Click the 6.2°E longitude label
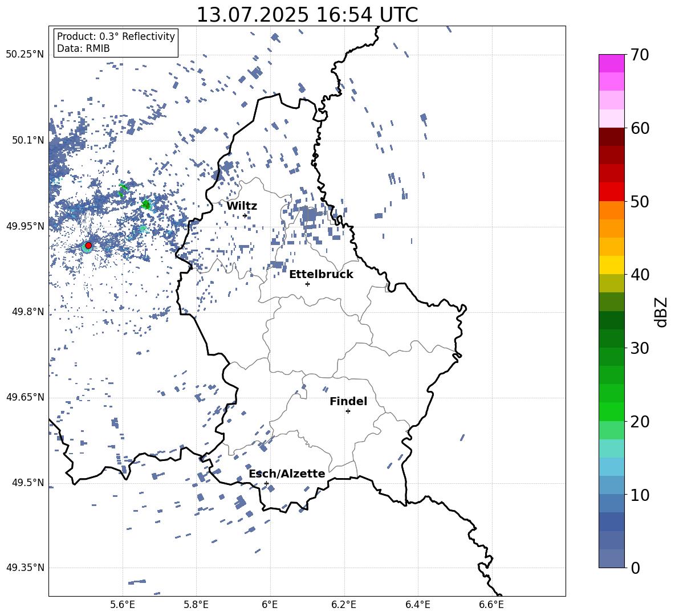675x616 pixels. [x=344, y=605]
